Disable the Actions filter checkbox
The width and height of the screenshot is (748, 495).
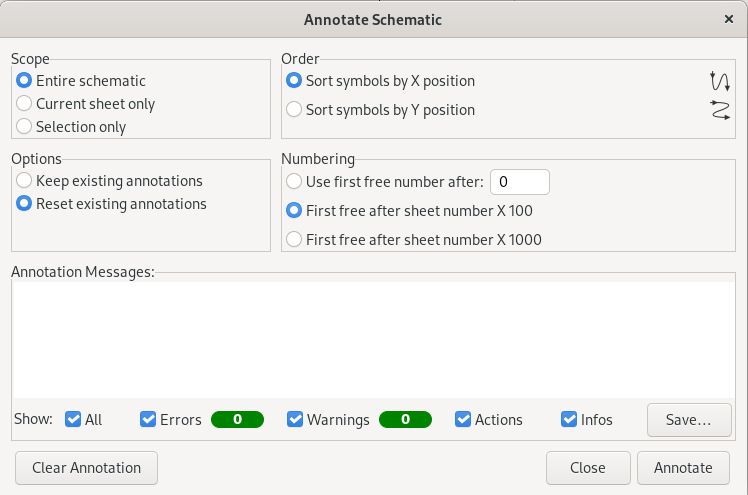(463, 420)
